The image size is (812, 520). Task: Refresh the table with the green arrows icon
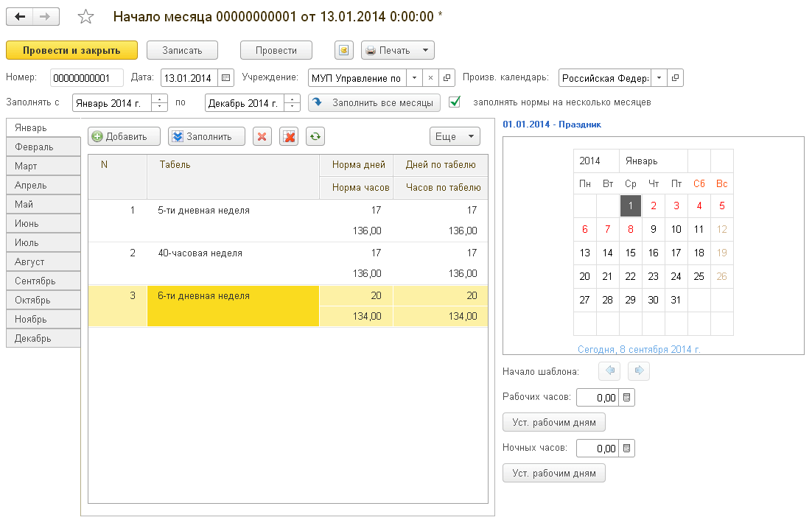[x=315, y=136]
